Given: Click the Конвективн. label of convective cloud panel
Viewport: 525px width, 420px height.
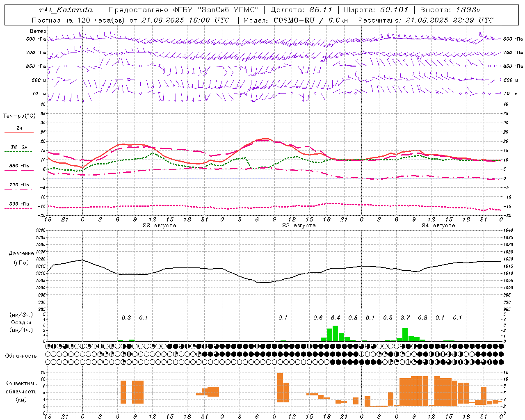Looking at the screenshot, I should 21,383.
